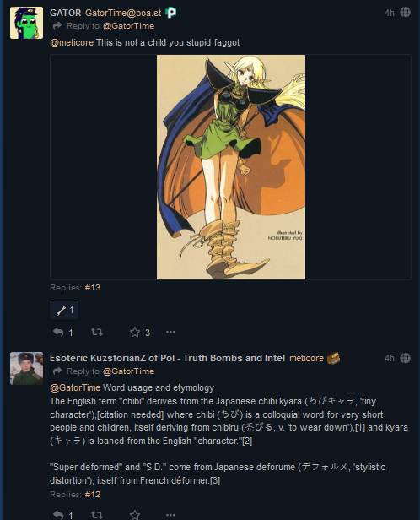This screenshot has width=420, height=520.
Task: Open the more options menu on meticore's post
Action: point(170,515)
